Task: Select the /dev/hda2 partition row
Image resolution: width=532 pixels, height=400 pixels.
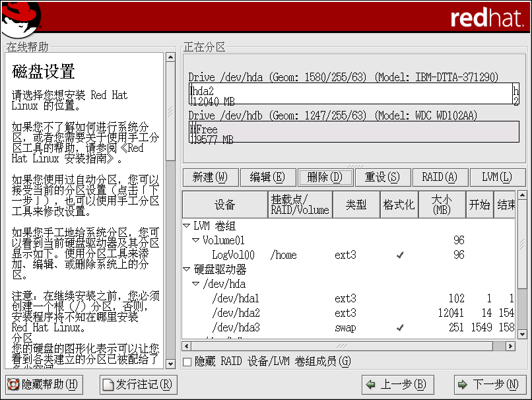Action: [349, 313]
